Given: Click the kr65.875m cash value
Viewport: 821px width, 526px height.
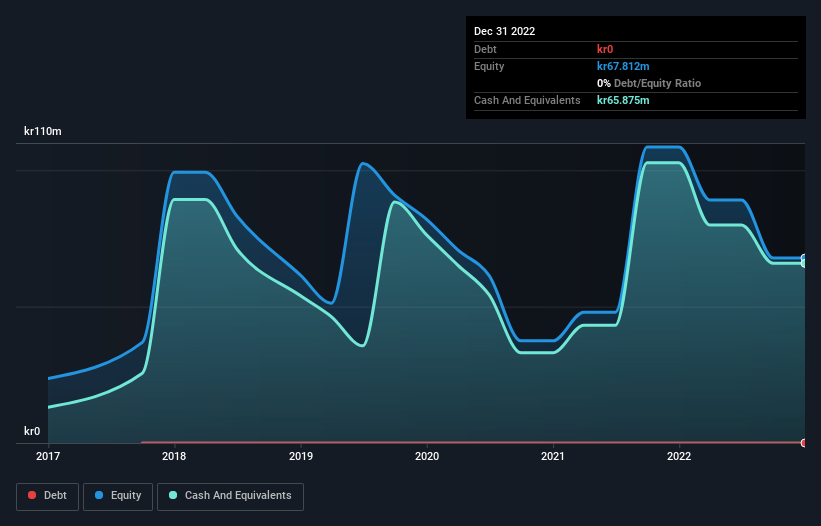Looking at the screenshot, I should pyautogui.click(x=623, y=100).
